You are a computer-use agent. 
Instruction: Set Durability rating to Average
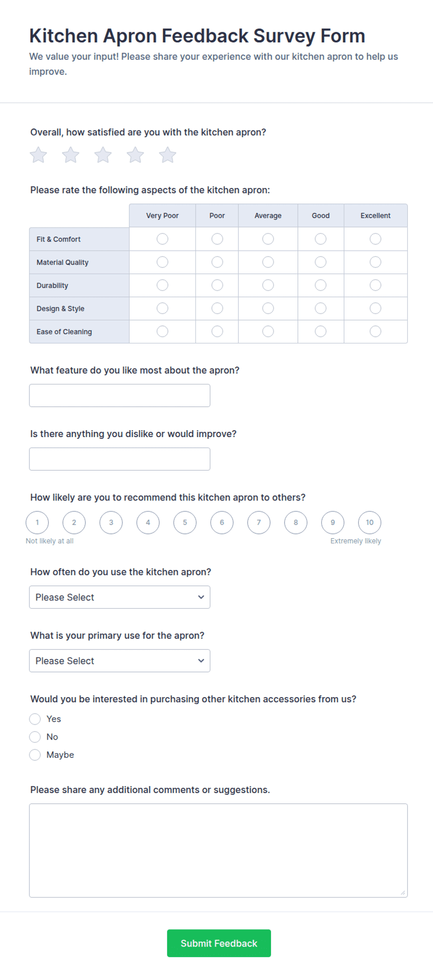268,285
